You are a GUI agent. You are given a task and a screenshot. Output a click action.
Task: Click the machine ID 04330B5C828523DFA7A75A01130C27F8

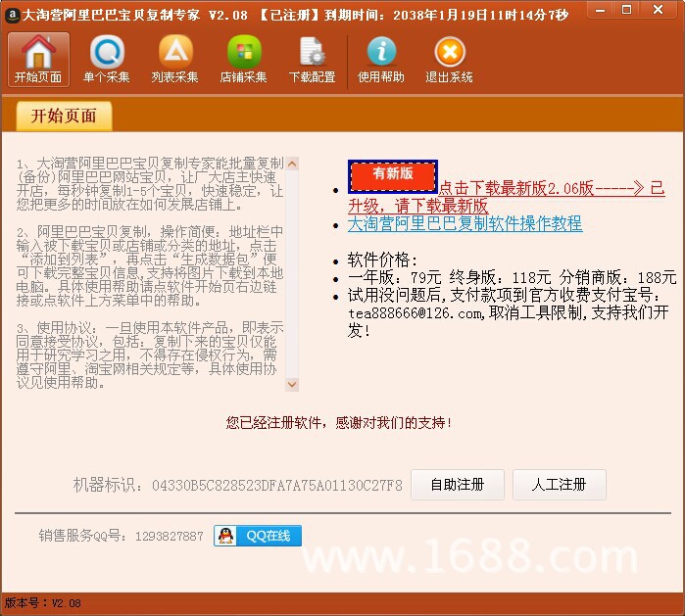(x=277, y=485)
